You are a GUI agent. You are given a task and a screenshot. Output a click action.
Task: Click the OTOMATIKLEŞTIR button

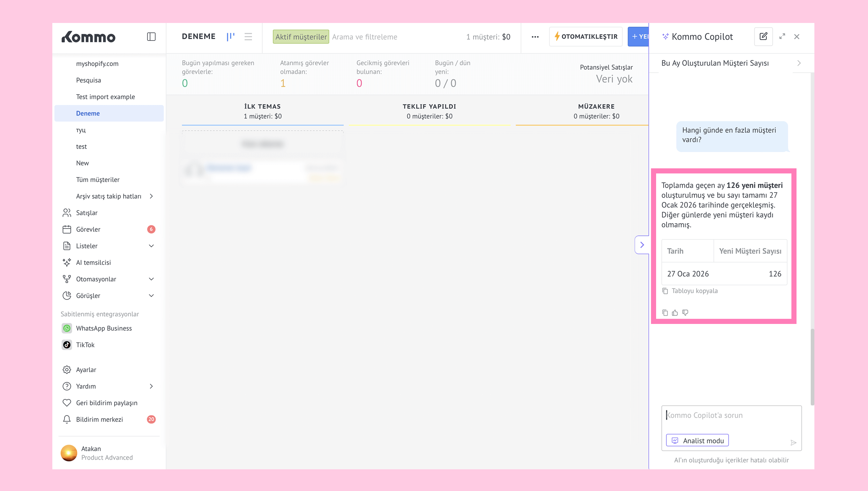[586, 36]
